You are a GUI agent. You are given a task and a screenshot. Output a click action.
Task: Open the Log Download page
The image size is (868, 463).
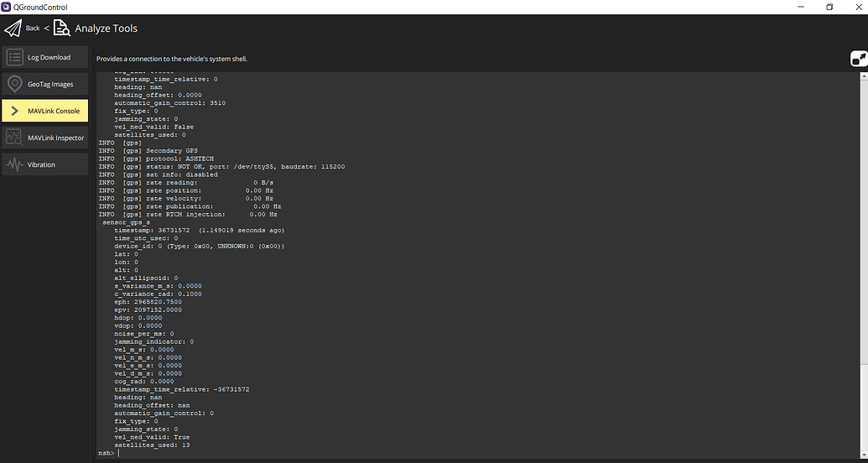click(49, 58)
